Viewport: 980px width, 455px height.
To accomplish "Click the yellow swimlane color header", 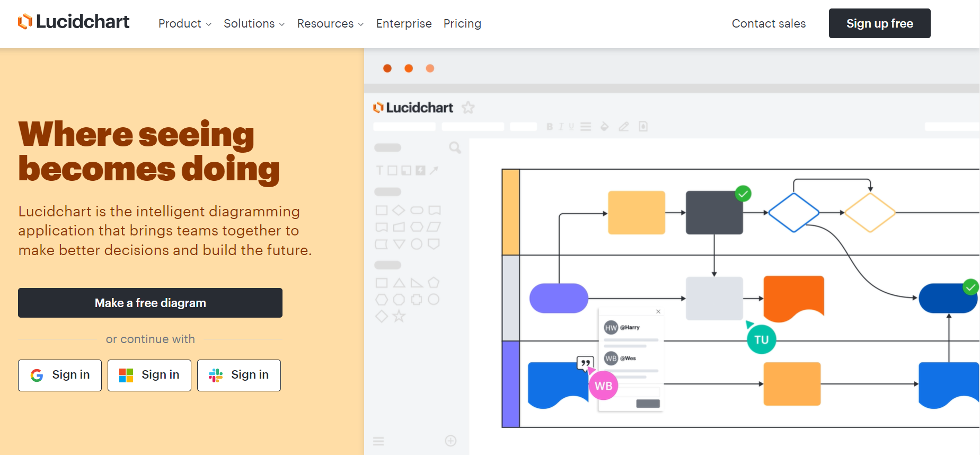I will (510, 212).
